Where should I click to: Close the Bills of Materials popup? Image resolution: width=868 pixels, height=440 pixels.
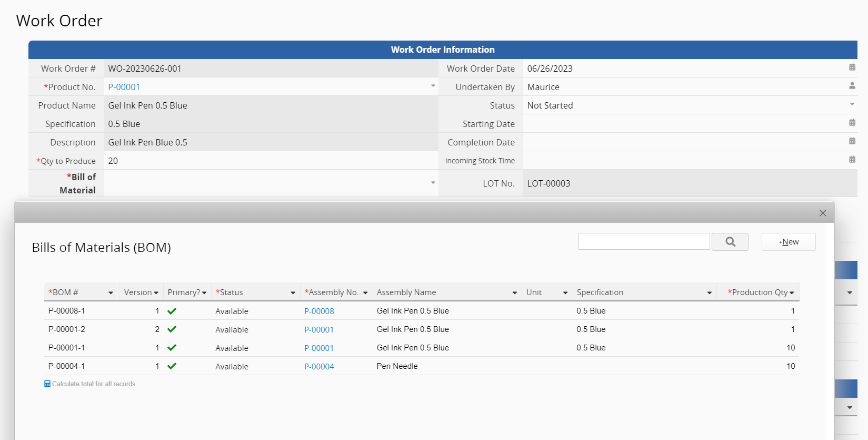coord(823,213)
